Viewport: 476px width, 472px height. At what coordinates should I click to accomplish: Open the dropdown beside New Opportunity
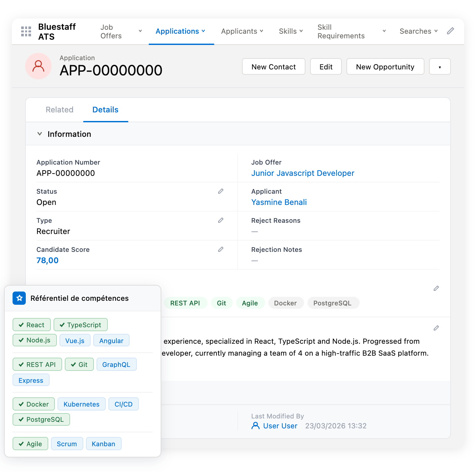pos(440,66)
